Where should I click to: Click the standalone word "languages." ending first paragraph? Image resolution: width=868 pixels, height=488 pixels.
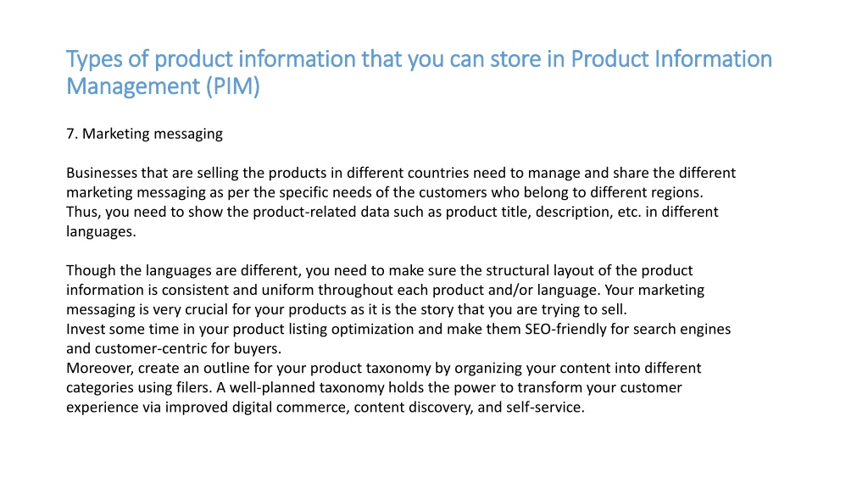pyautogui.click(x=101, y=232)
